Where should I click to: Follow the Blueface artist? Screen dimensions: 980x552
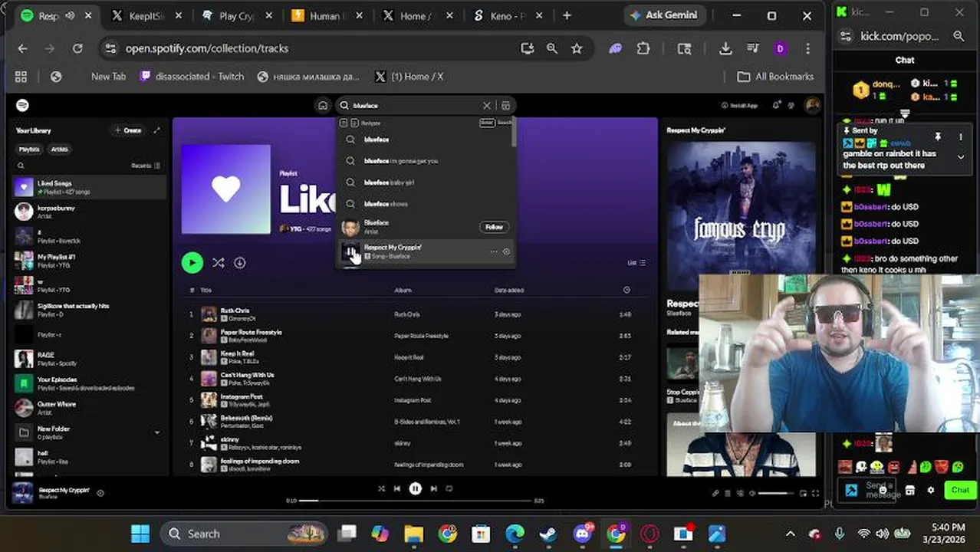tap(494, 227)
